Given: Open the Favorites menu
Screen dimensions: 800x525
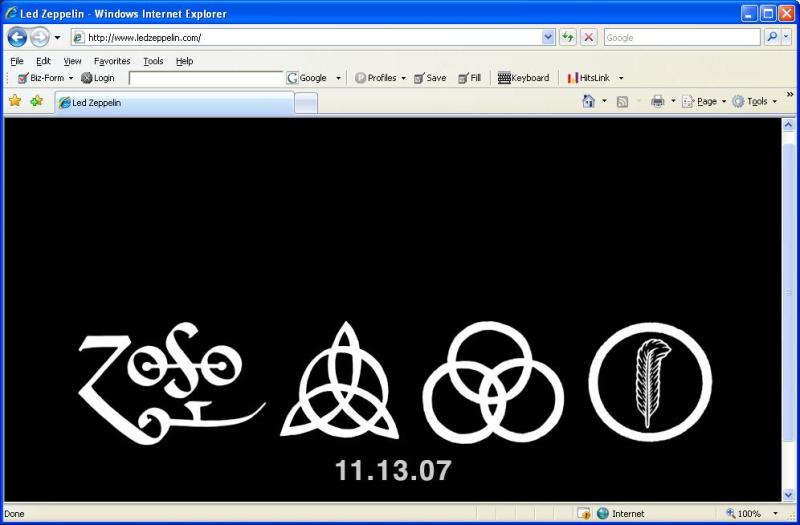Looking at the screenshot, I should click(x=112, y=61).
